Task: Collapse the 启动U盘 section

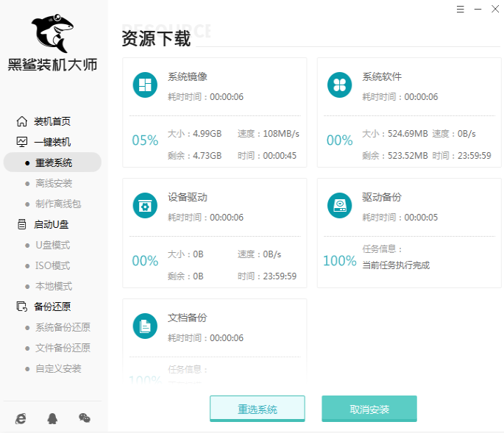Action: click(52, 224)
